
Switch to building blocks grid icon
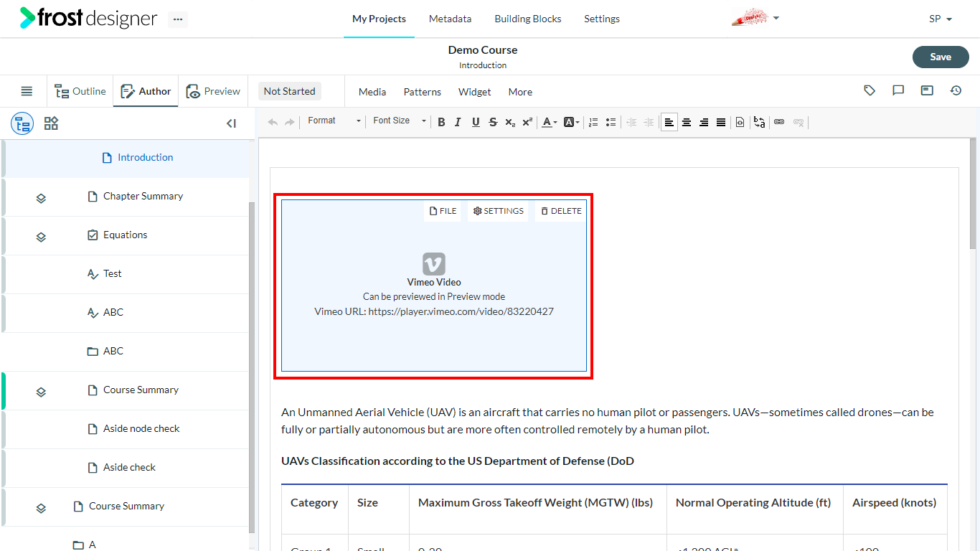[51, 123]
